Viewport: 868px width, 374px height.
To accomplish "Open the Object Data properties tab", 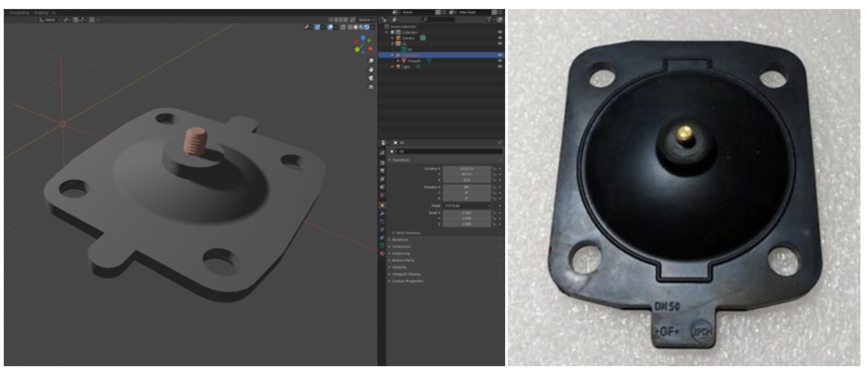I will 382,245.
